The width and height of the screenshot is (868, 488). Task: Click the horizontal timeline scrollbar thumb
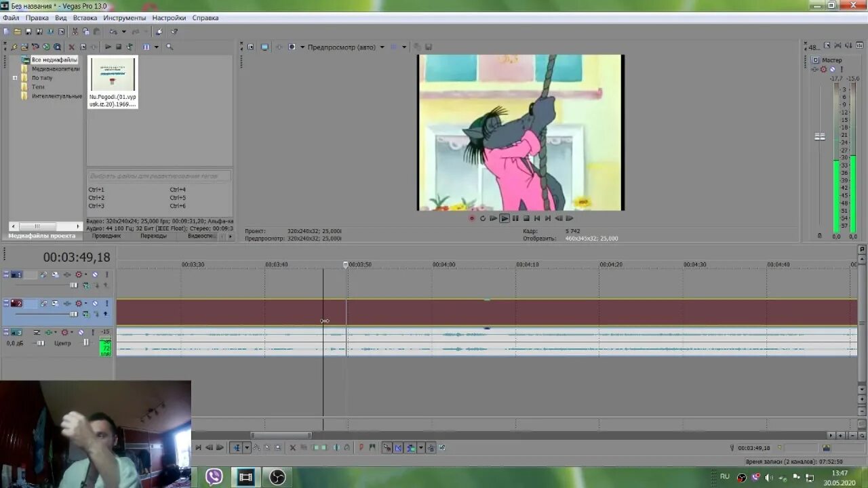pyautogui.click(x=281, y=435)
